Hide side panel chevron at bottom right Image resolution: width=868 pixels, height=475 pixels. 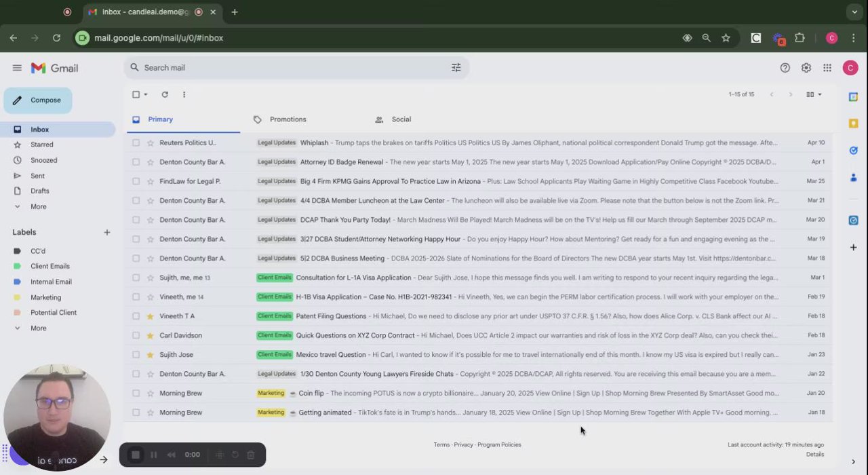coord(853,462)
